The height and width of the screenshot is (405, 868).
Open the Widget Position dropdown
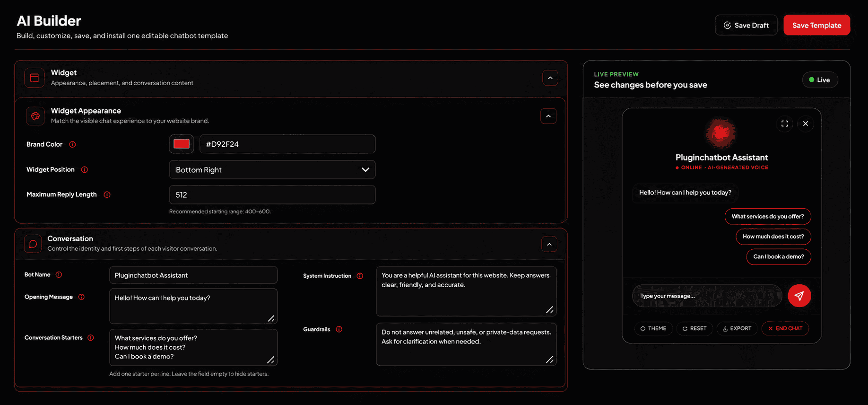pyautogui.click(x=272, y=170)
